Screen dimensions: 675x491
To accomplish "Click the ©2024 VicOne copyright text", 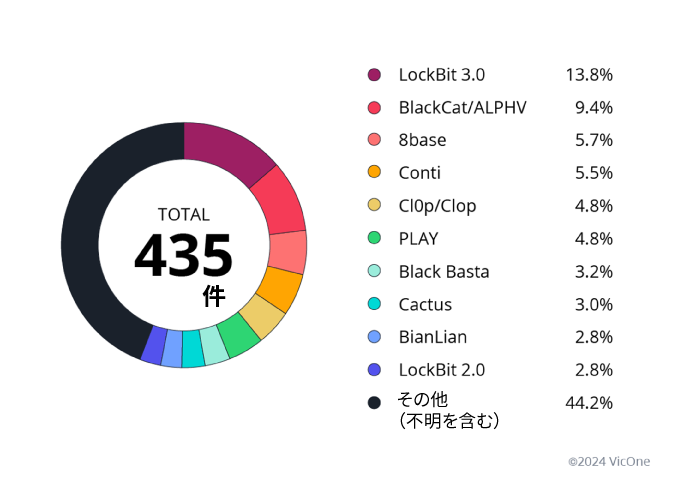I will 609,462.
